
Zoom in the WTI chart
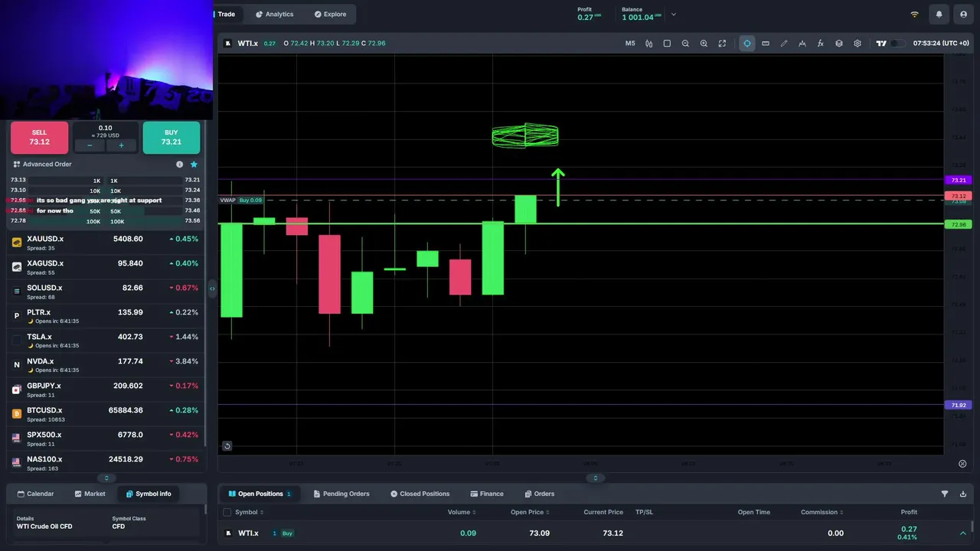704,44
